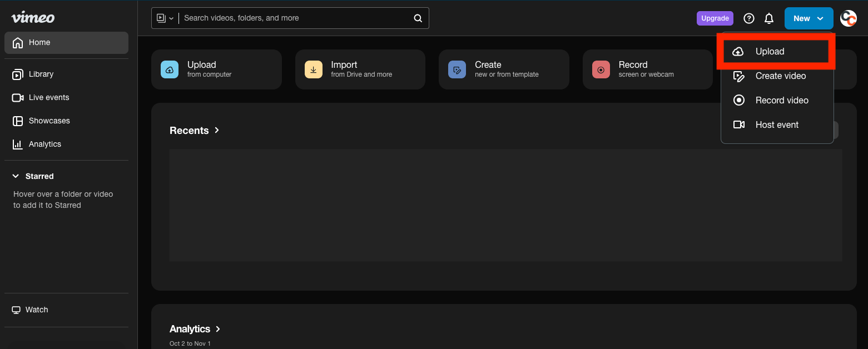The height and width of the screenshot is (349, 868).
Task: Click Create new or from template card
Action: point(503,69)
